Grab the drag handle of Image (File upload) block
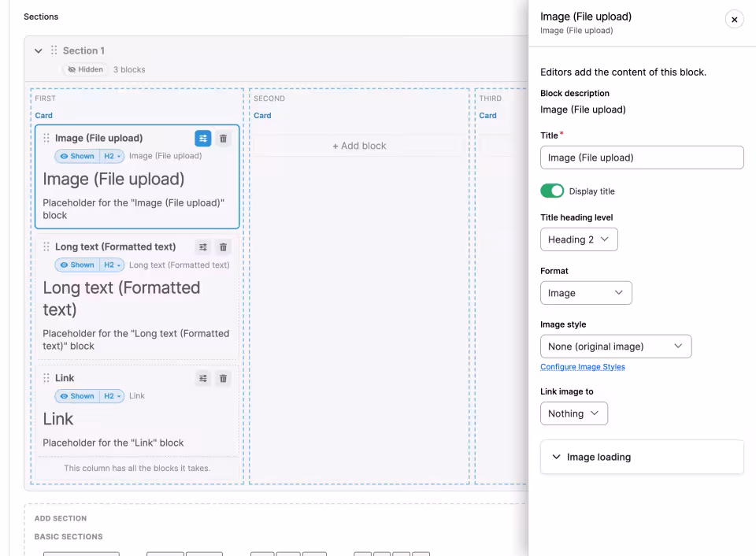The height and width of the screenshot is (556, 756). (x=46, y=139)
